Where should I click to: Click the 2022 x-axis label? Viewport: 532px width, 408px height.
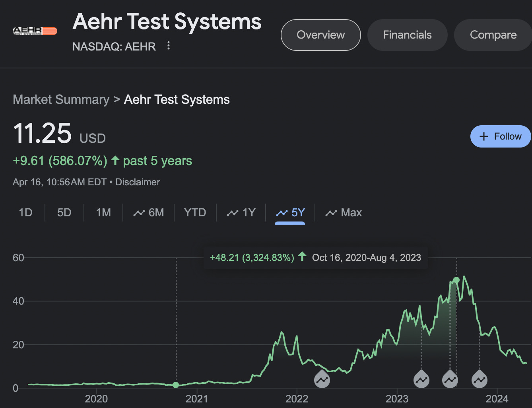click(x=297, y=399)
